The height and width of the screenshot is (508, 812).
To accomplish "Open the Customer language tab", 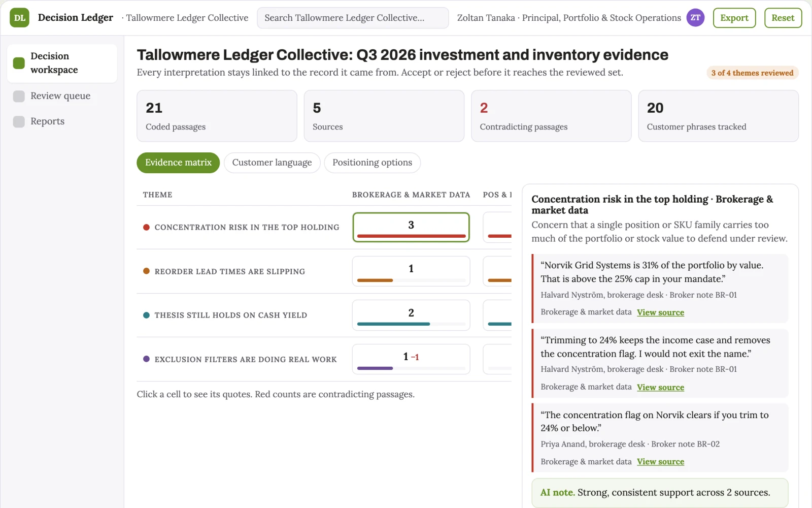I will [272, 163].
